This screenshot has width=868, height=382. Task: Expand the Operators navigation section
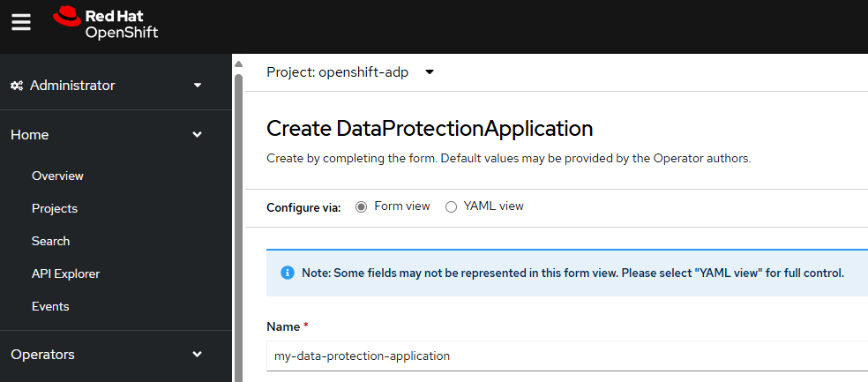click(x=107, y=355)
